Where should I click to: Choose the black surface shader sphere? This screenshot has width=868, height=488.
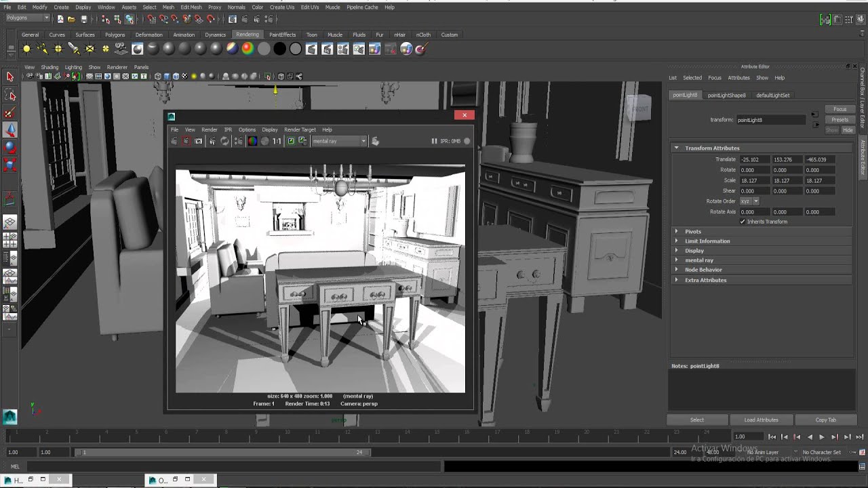[x=279, y=49]
